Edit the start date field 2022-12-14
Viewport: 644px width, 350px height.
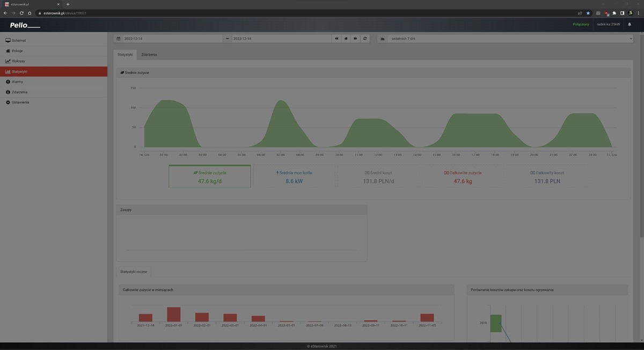coord(172,39)
